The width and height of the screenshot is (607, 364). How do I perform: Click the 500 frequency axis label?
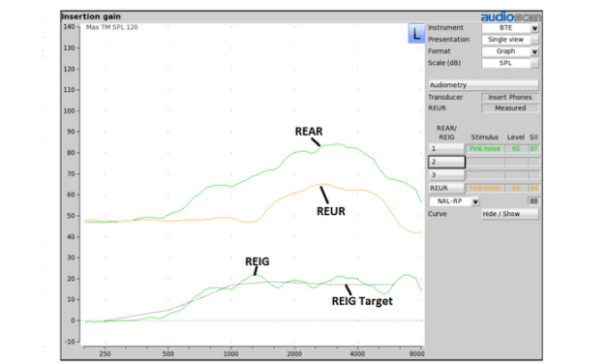(x=167, y=354)
